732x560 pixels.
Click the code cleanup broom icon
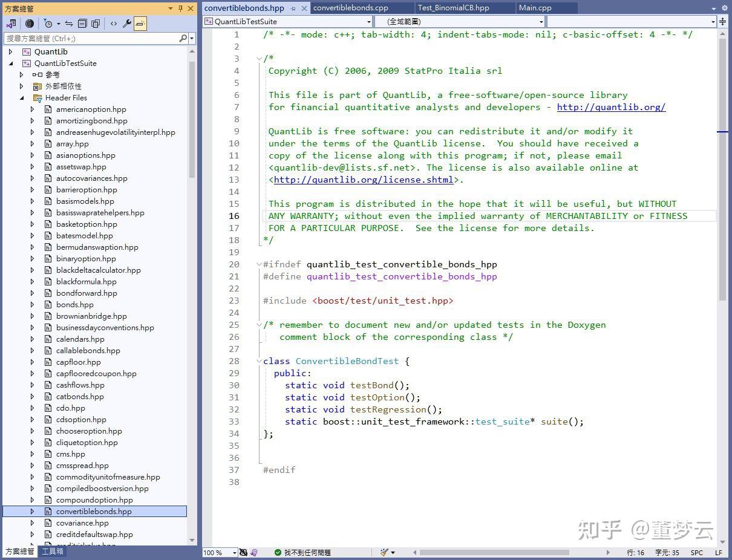click(384, 552)
